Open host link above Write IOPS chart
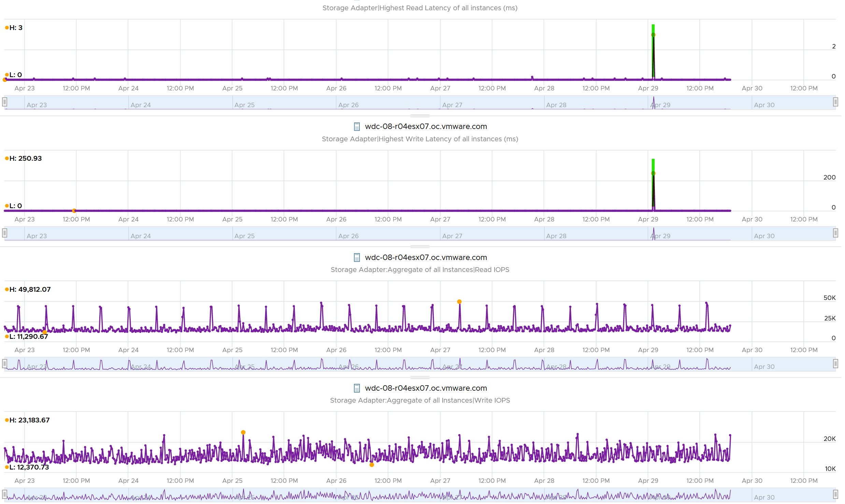 [x=426, y=388]
